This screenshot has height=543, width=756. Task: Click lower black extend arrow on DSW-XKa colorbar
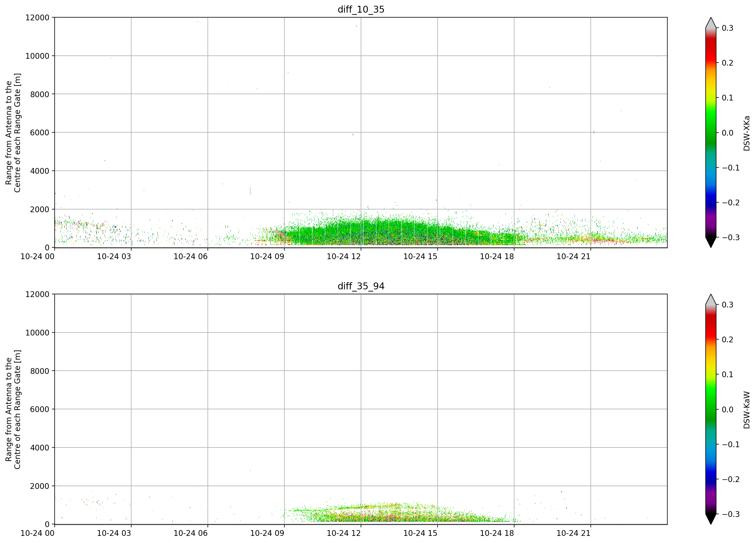pos(711,242)
